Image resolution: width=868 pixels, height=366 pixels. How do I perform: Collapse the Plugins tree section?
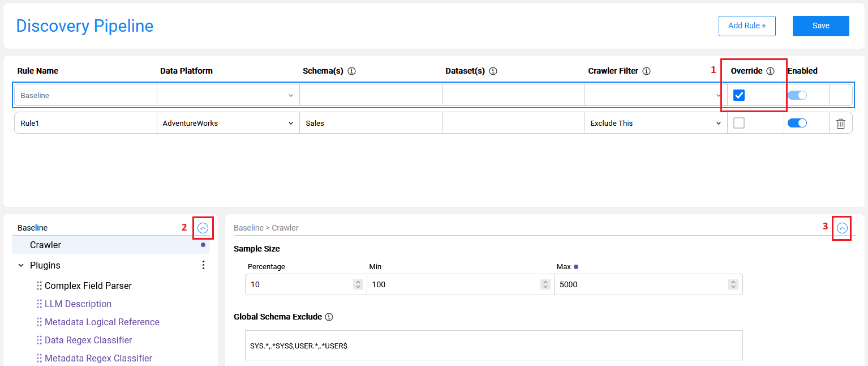pos(21,265)
